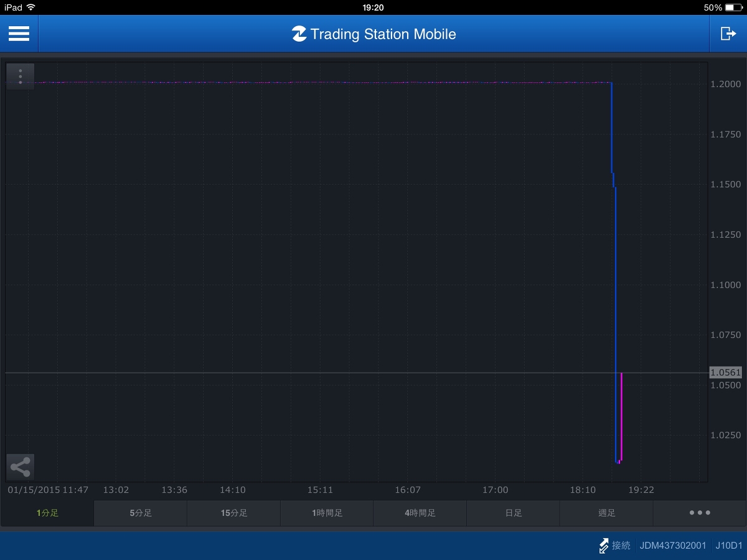
Task: Tap the logout exit icon
Action: [x=728, y=34]
